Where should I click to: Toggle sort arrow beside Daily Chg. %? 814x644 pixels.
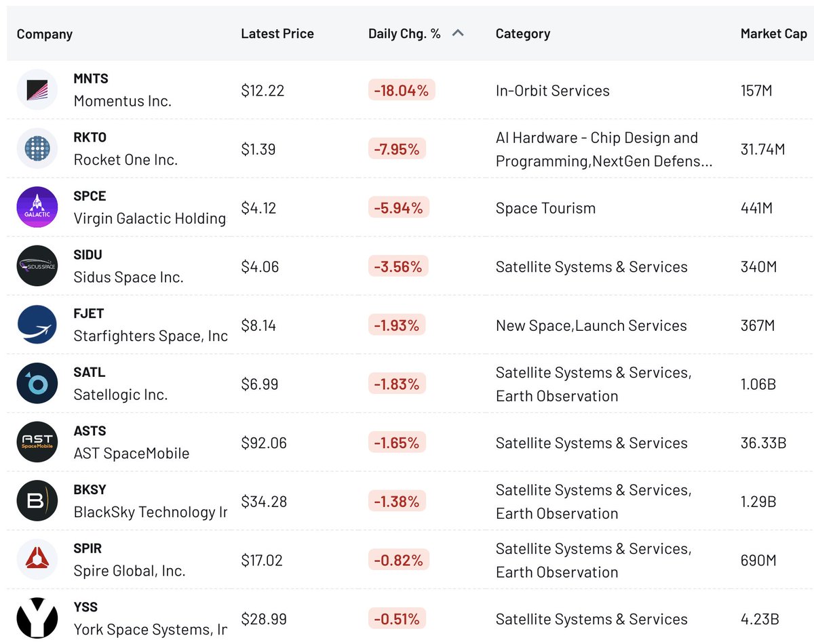tap(458, 33)
